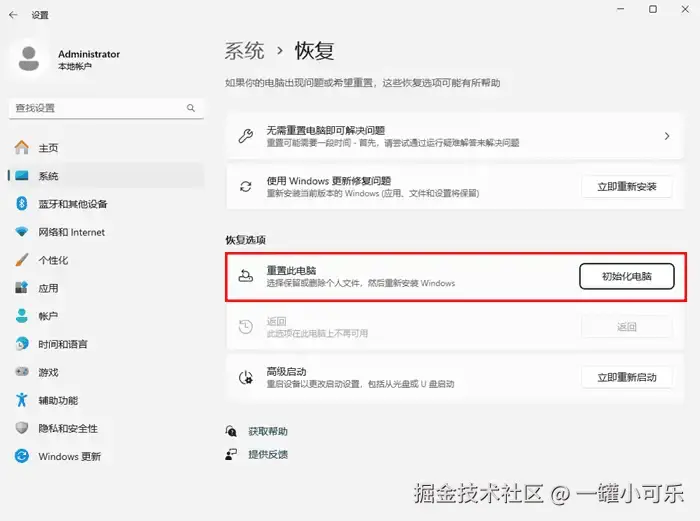Click 使用 Windows 更新修复问题 title text
This screenshot has height=521, width=700.
click(329, 181)
